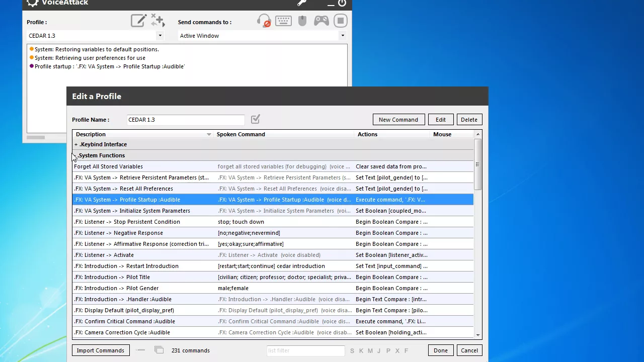Screen dimensions: 644x362
Task: Sort by the Actions column header
Action: click(x=367, y=134)
